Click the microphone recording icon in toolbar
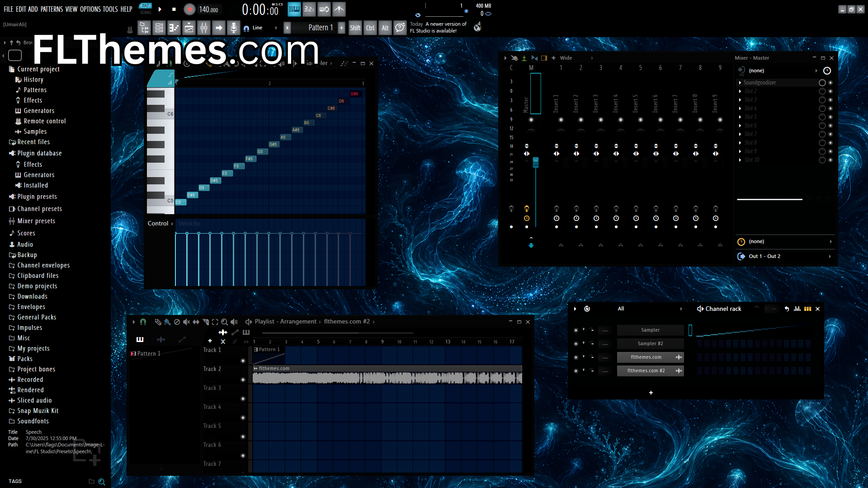The image size is (868, 488). pos(233,28)
